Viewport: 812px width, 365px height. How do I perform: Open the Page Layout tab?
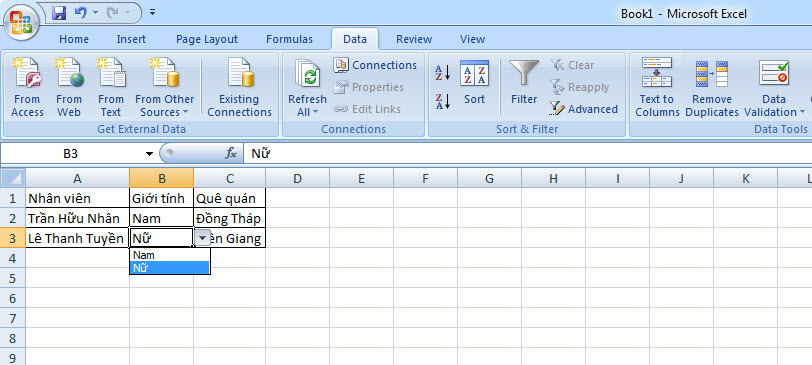tap(207, 39)
